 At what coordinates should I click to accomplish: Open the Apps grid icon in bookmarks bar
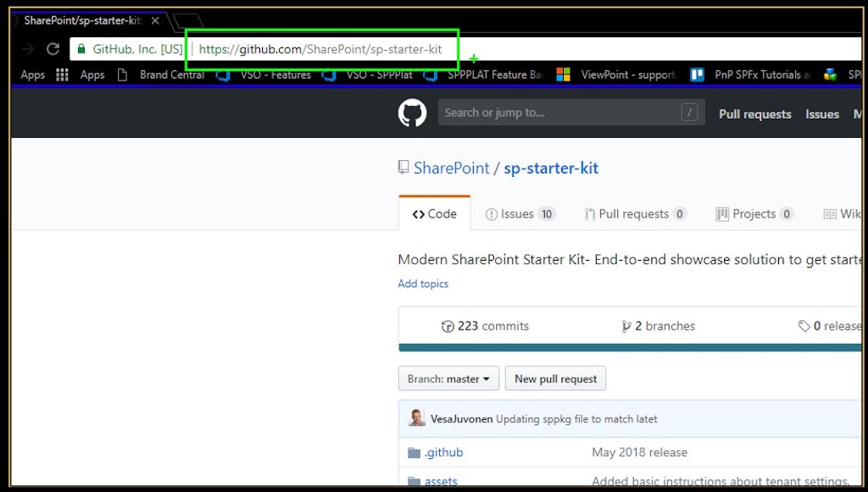click(62, 75)
